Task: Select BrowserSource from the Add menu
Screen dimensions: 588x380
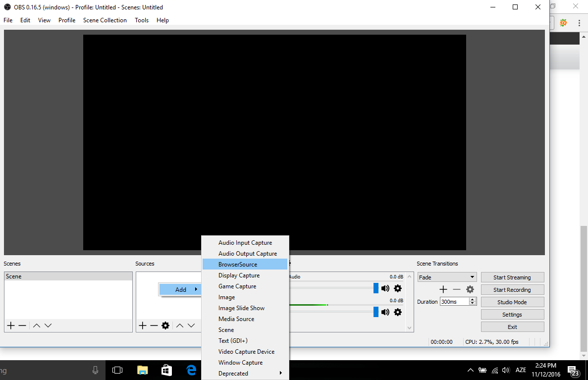Action: 238,265
